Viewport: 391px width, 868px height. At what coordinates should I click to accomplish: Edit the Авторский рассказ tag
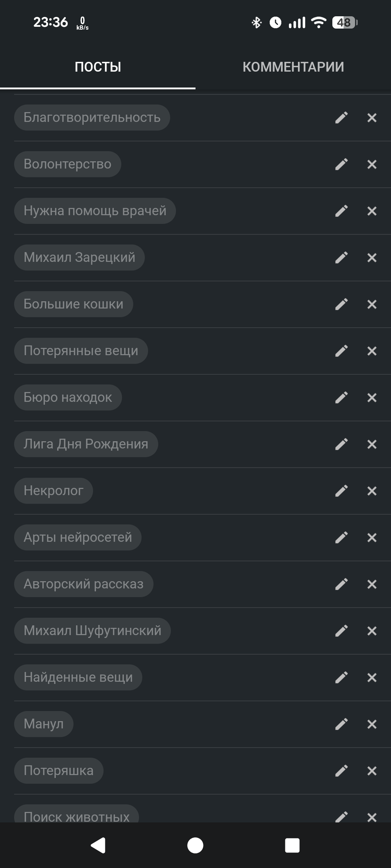(341, 584)
